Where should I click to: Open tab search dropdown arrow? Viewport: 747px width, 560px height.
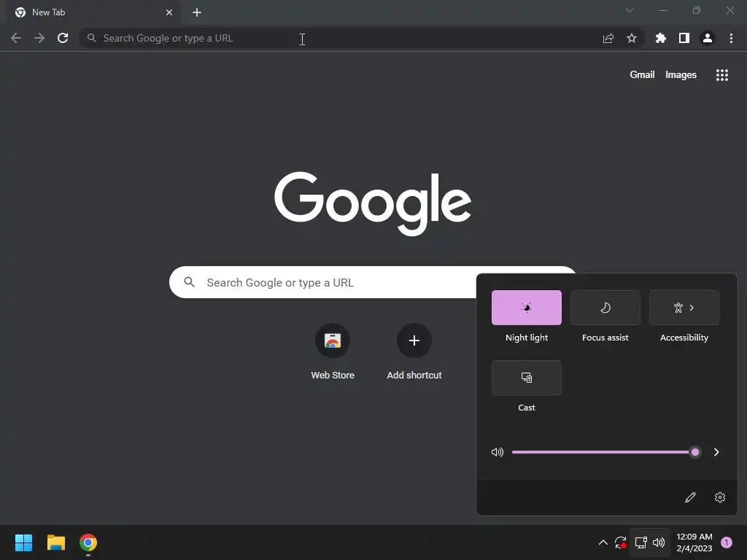[x=630, y=10]
